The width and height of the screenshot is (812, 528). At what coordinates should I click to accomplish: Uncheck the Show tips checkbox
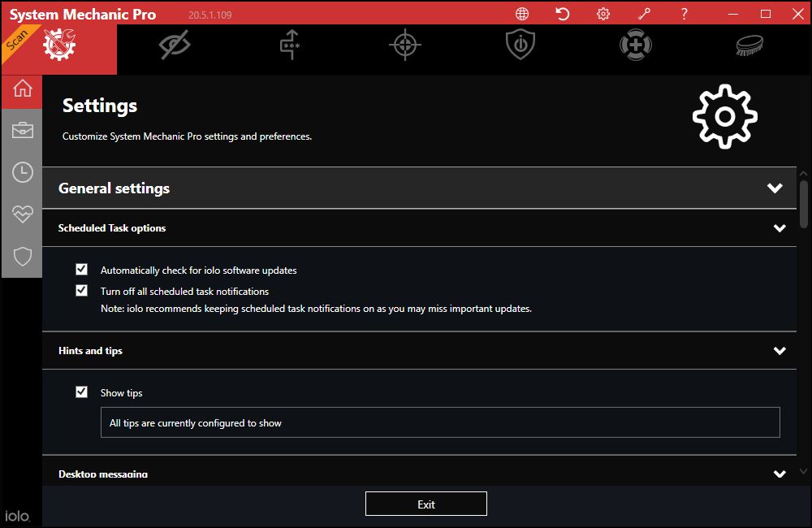pyautogui.click(x=81, y=392)
